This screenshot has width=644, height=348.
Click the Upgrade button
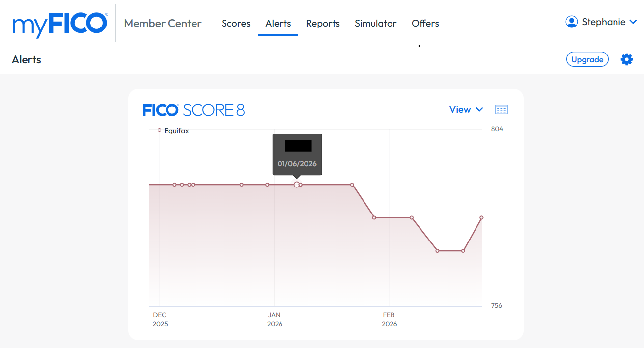[587, 59]
